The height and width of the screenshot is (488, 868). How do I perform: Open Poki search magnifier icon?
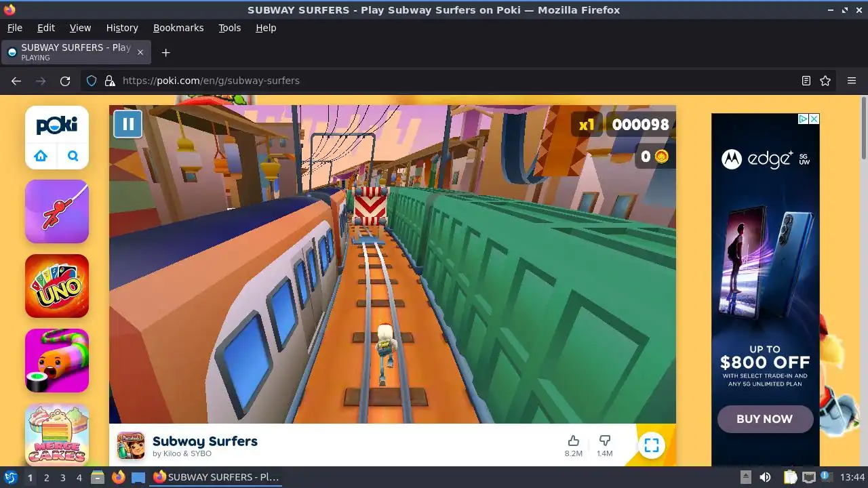tap(73, 156)
